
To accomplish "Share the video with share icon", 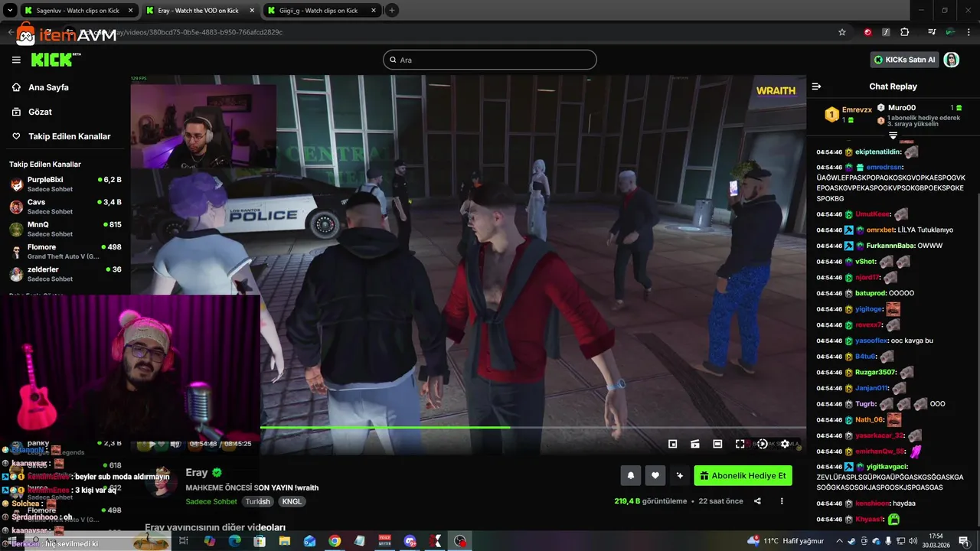I will click(757, 501).
